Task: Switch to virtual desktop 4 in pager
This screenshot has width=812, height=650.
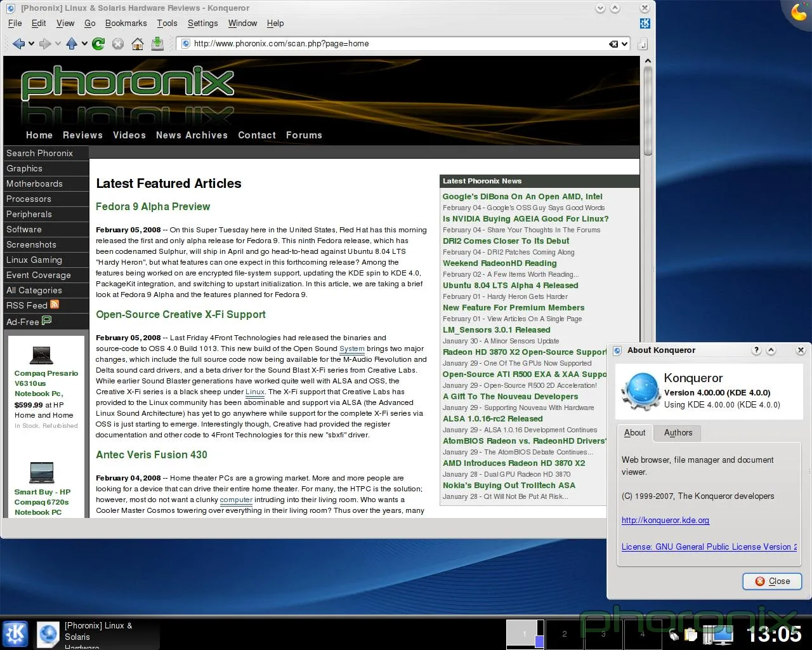Action: pos(643,633)
